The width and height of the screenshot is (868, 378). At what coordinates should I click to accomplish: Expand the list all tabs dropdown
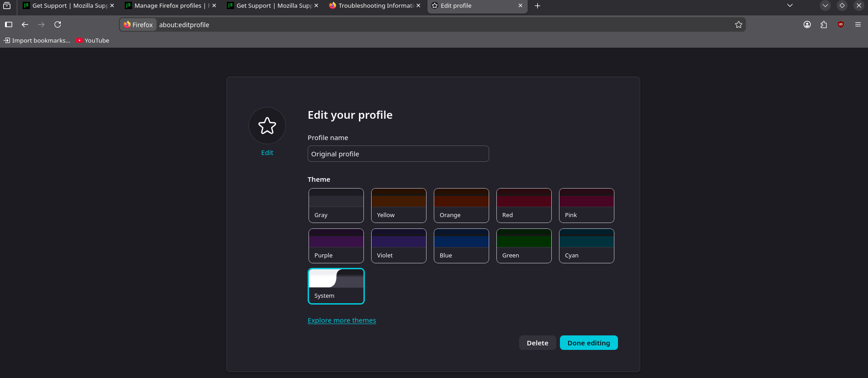pos(790,5)
